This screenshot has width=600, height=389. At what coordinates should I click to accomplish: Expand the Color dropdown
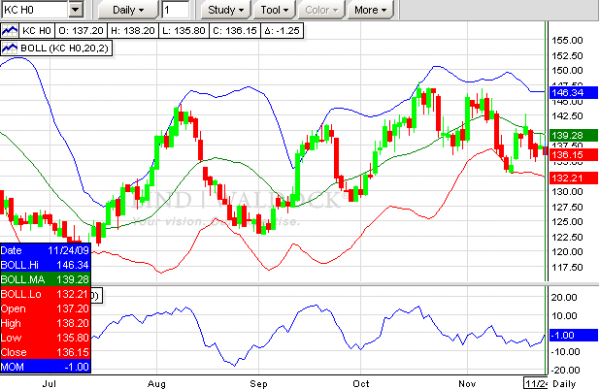point(321,10)
